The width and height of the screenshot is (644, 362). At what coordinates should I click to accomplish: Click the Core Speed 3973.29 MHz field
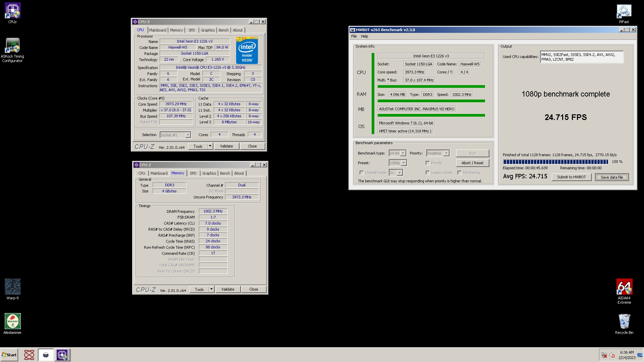[176, 104]
